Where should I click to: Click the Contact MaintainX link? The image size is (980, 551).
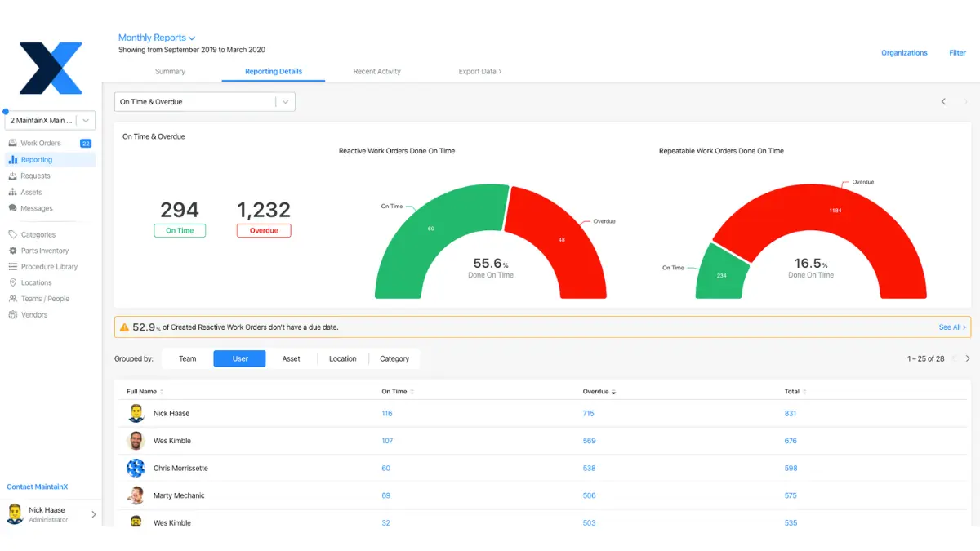pyautogui.click(x=37, y=486)
